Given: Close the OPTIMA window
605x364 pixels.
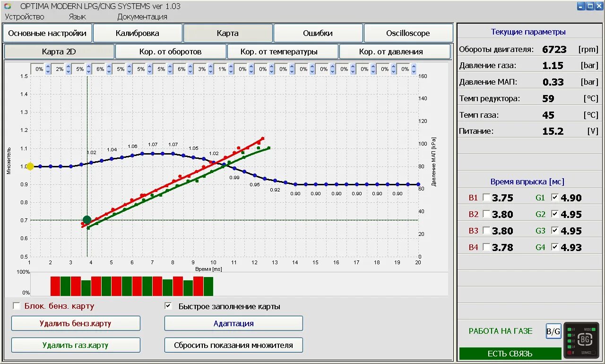Looking at the screenshot, I should pos(598,6).
